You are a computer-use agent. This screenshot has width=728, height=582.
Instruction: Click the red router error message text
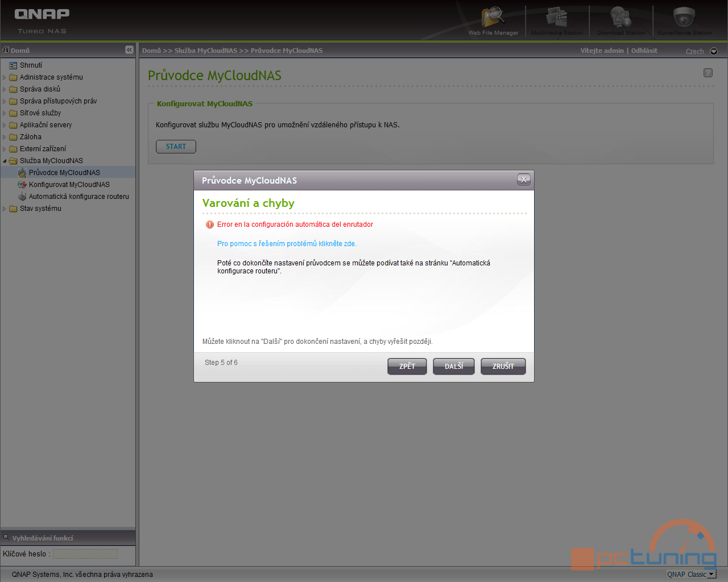pos(295,225)
